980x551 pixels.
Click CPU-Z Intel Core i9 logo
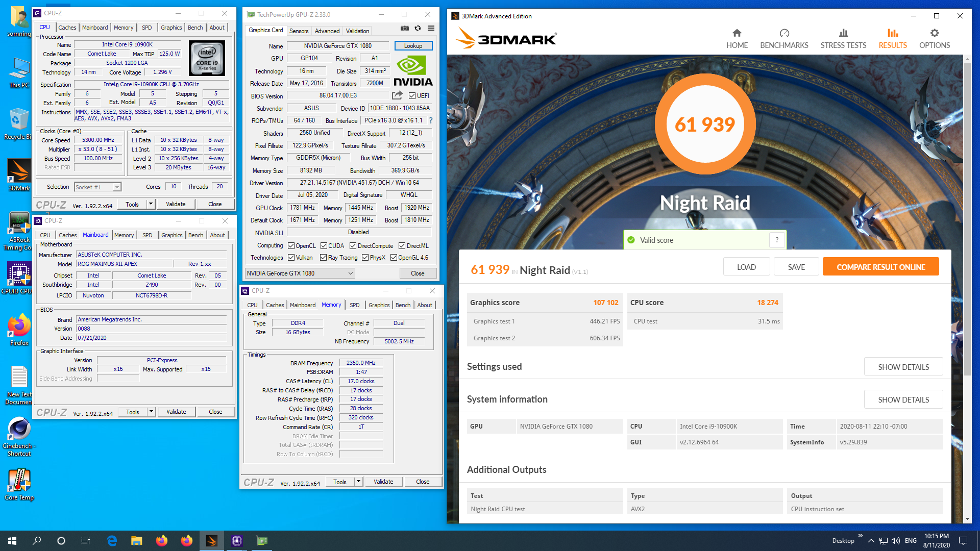point(207,58)
